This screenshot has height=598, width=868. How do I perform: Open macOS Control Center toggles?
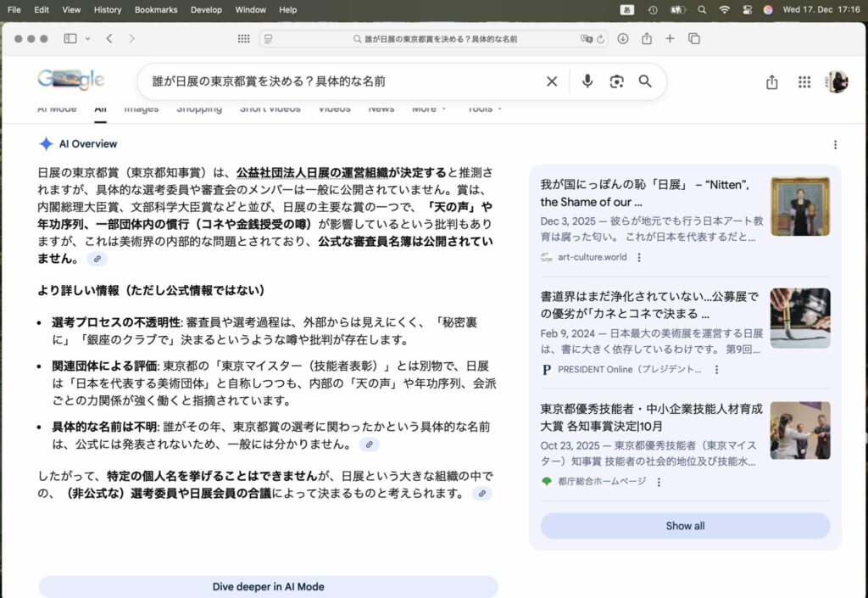pyautogui.click(x=746, y=10)
